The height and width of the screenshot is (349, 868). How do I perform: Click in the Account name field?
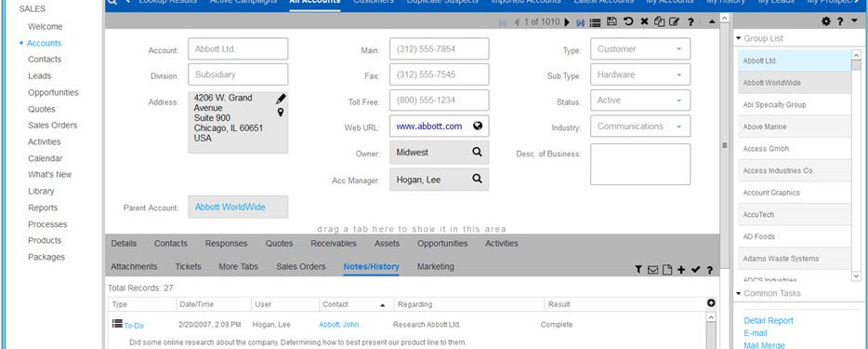coord(238,48)
